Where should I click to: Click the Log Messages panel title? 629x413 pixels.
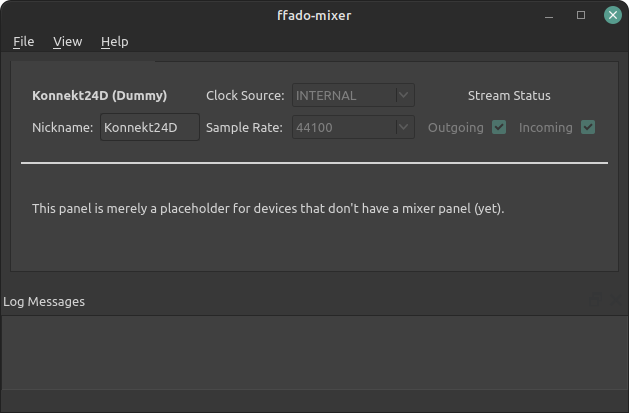pyautogui.click(x=44, y=301)
